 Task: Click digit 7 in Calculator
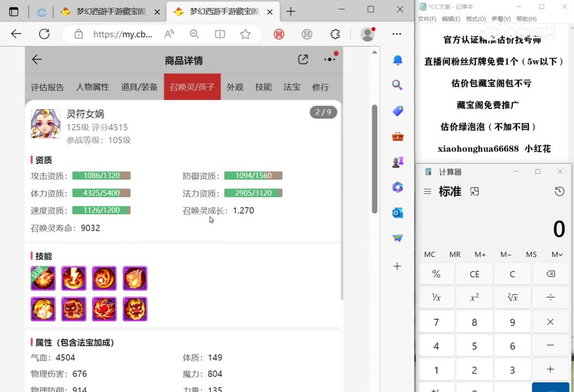(436, 322)
